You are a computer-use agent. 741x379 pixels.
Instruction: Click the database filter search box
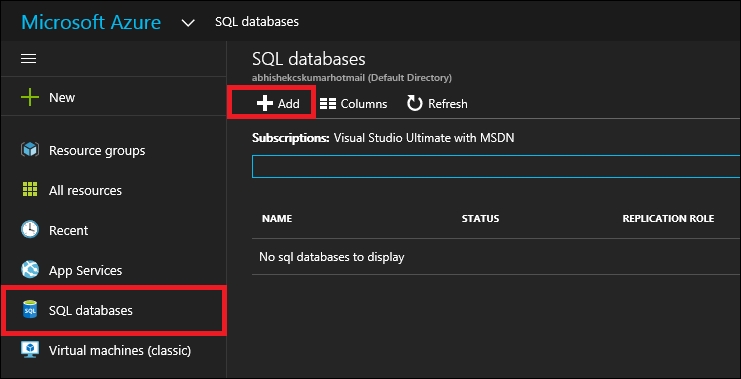tap(496, 167)
